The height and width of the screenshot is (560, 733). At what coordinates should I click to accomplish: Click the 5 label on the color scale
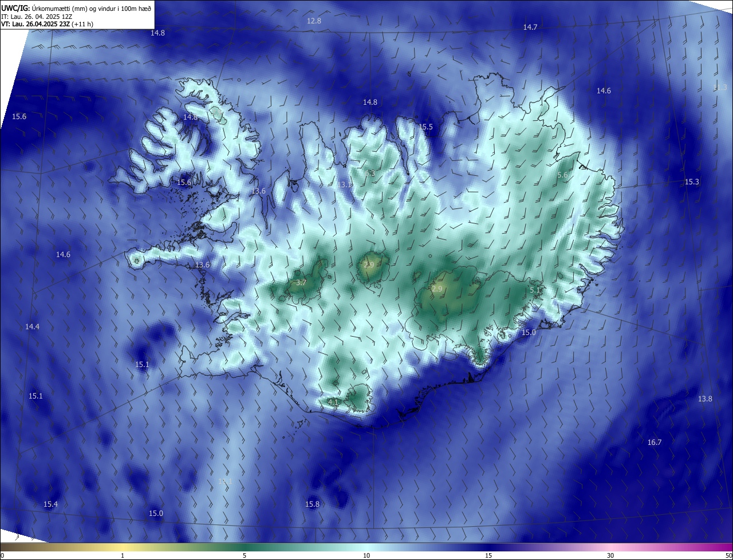click(245, 556)
